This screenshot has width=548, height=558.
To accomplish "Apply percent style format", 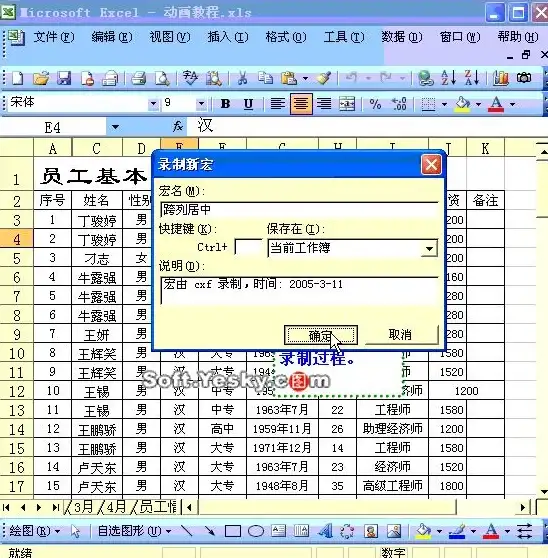I will (x=375, y=104).
